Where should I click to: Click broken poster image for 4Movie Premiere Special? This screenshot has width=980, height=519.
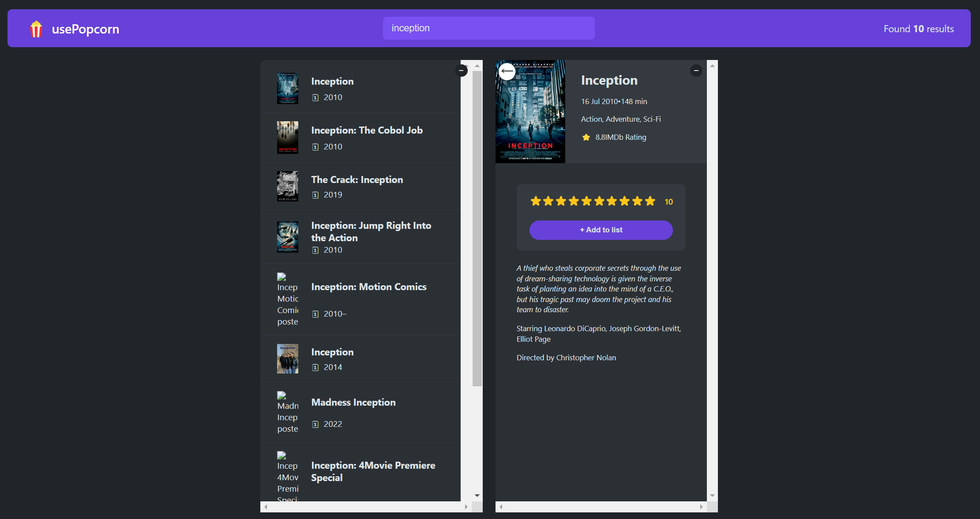tap(288, 476)
